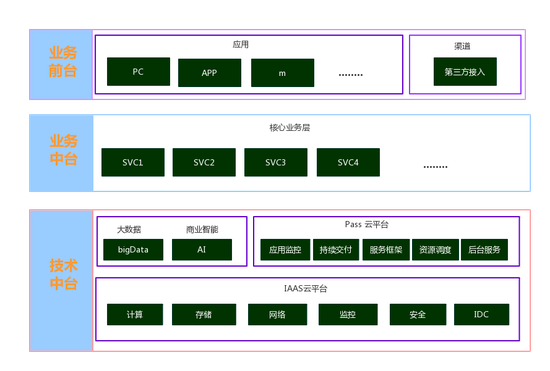This screenshot has height=371, width=550.
Task: Click the IDC box
Action: 482,315
